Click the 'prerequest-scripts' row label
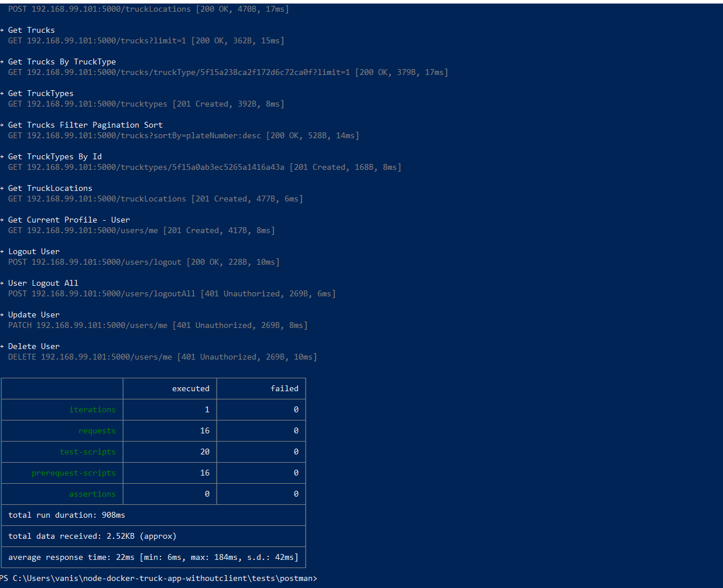The height and width of the screenshot is (588, 723). (73, 473)
